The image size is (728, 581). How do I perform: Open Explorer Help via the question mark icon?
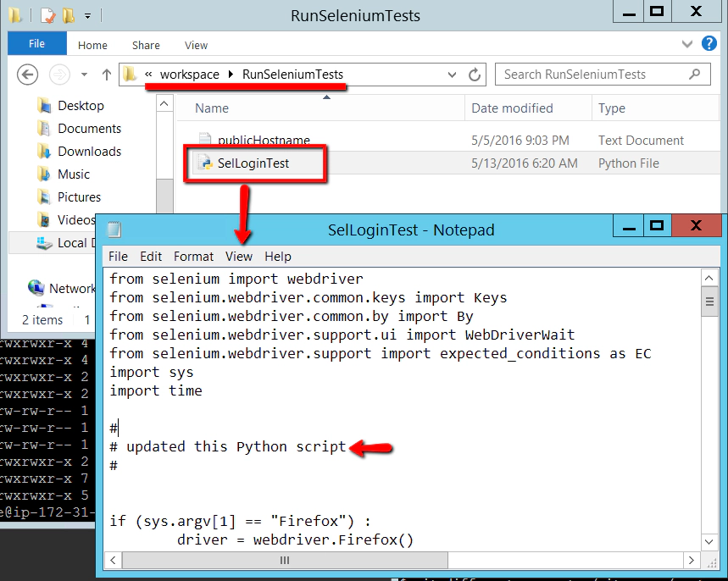click(x=709, y=44)
